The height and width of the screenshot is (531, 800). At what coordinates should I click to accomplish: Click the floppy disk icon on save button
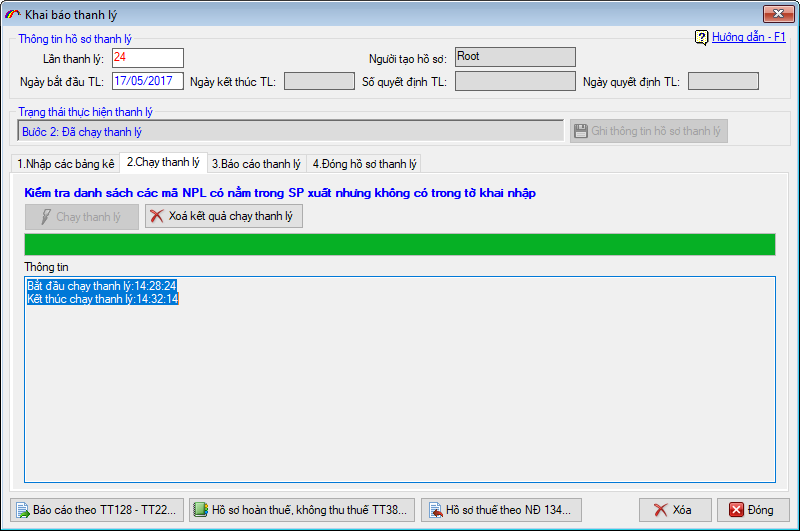tap(581, 131)
